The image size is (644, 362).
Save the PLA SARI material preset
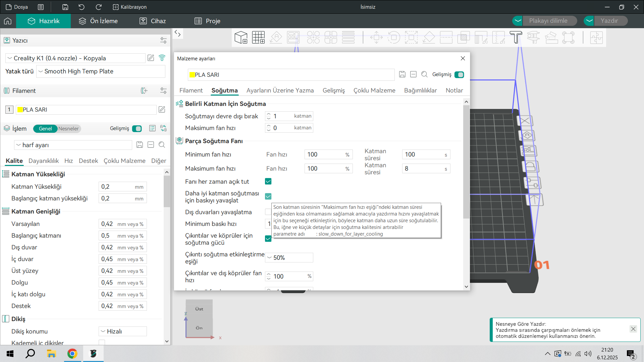[x=402, y=74]
